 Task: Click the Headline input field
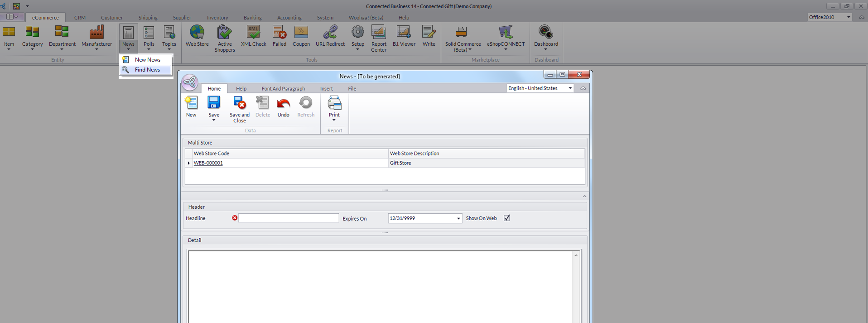[x=289, y=218]
